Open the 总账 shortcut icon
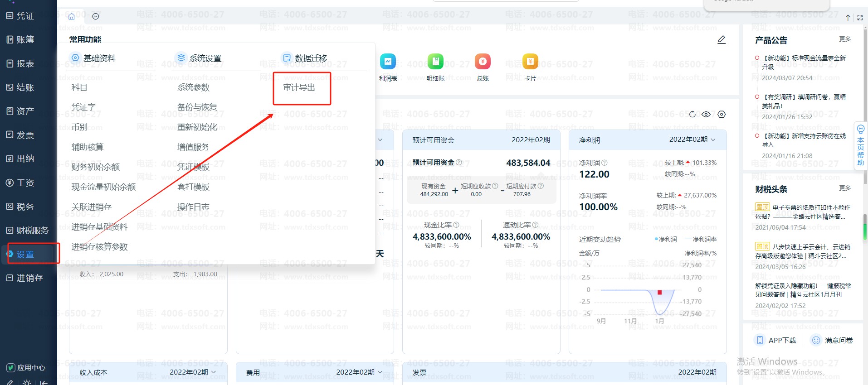The height and width of the screenshot is (385, 868). coord(483,62)
